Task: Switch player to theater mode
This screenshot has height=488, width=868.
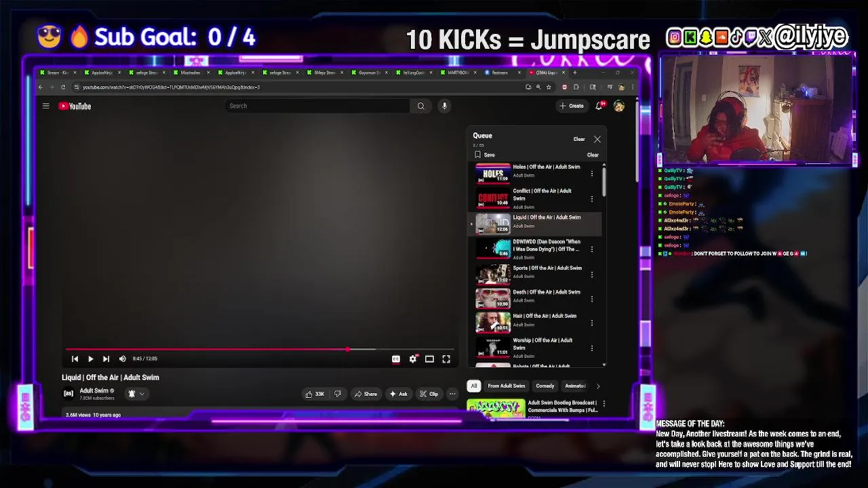Action: coord(429,359)
